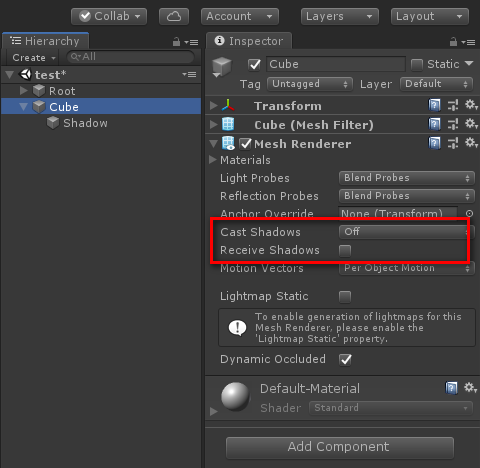The width and height of the screenshot is (480, 468).
Task: Collapse the Mesh Renderer component
Action: pos(214,144)
